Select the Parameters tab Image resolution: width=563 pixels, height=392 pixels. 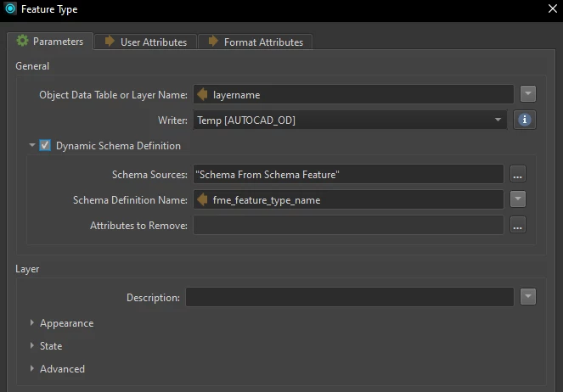tap(50, 42)
